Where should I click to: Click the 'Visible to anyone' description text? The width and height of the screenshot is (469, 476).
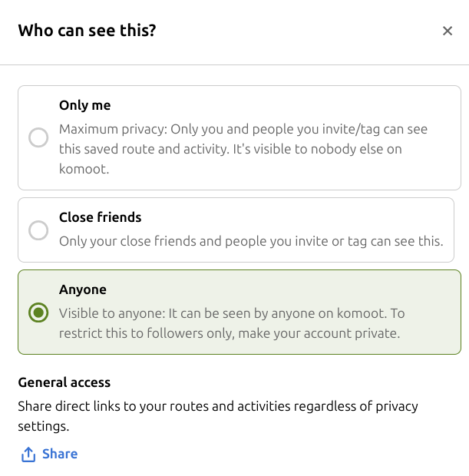[x=232, y=323]
